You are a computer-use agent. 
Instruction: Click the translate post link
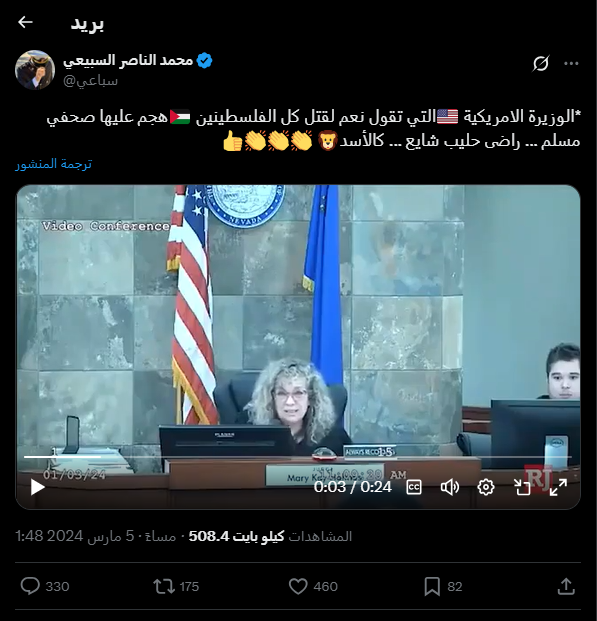pyautogui.click(x=53, y=164)
